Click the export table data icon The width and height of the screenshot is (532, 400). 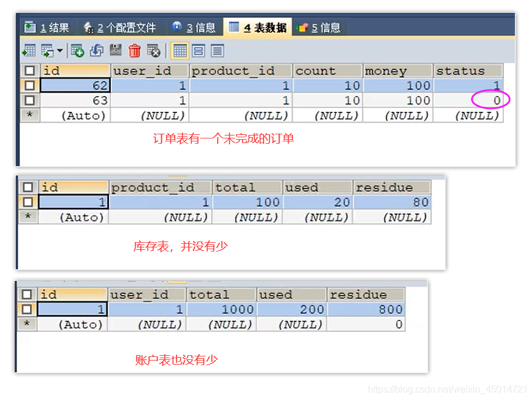tap(29, 51)
